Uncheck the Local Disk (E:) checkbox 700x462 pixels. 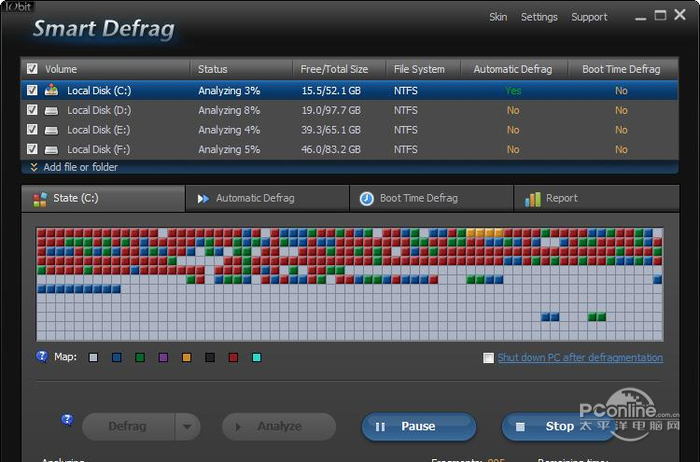pyautogui.click(x=32, y=129)
